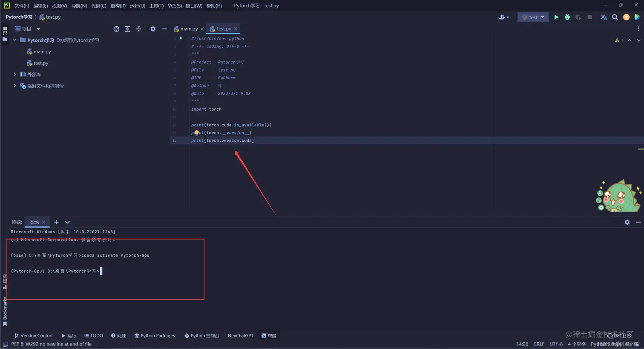This screenshot has height=349, width=644.
Task: Run with coverage icon in toolbar
Action: point(578,17)
